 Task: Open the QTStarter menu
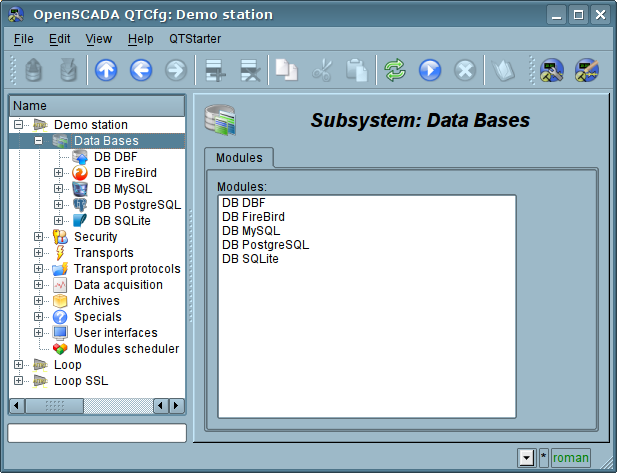195,39
